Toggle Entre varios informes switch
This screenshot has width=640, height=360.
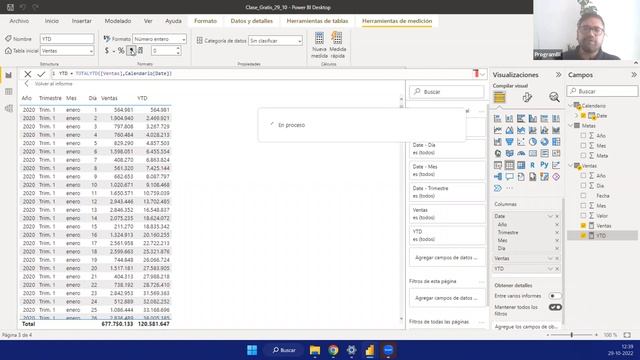pyautogui.click(x=555, y=296)
